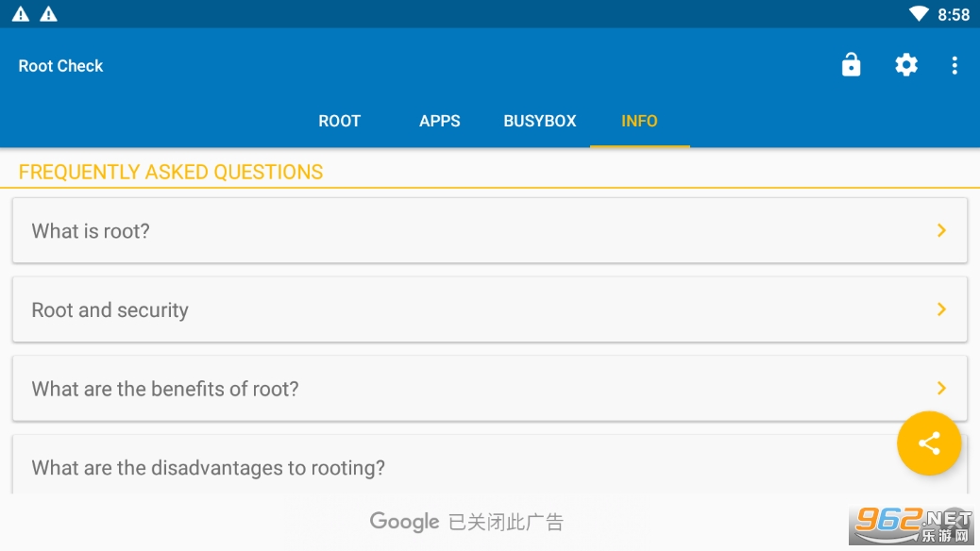Open 'What are the disadvantages to rooting?' text
980x551 pixels.
point(209,468)
